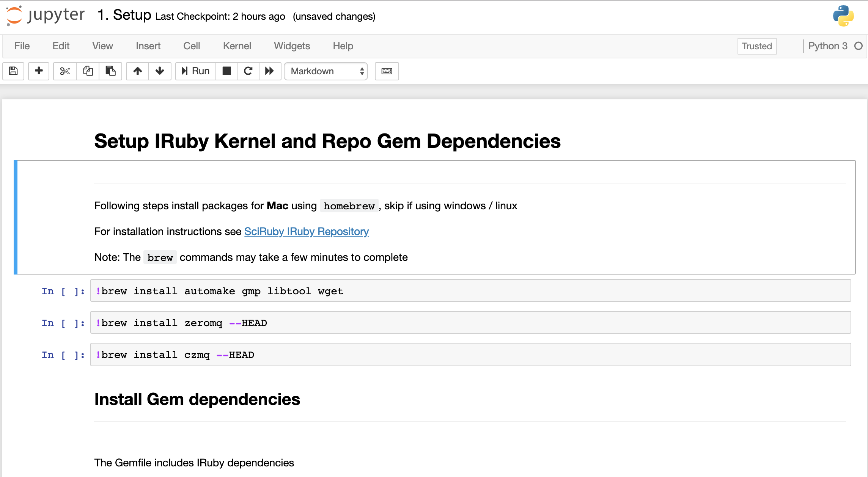
Task: Open the Cell menu
Action: click(x=190, y=46)
